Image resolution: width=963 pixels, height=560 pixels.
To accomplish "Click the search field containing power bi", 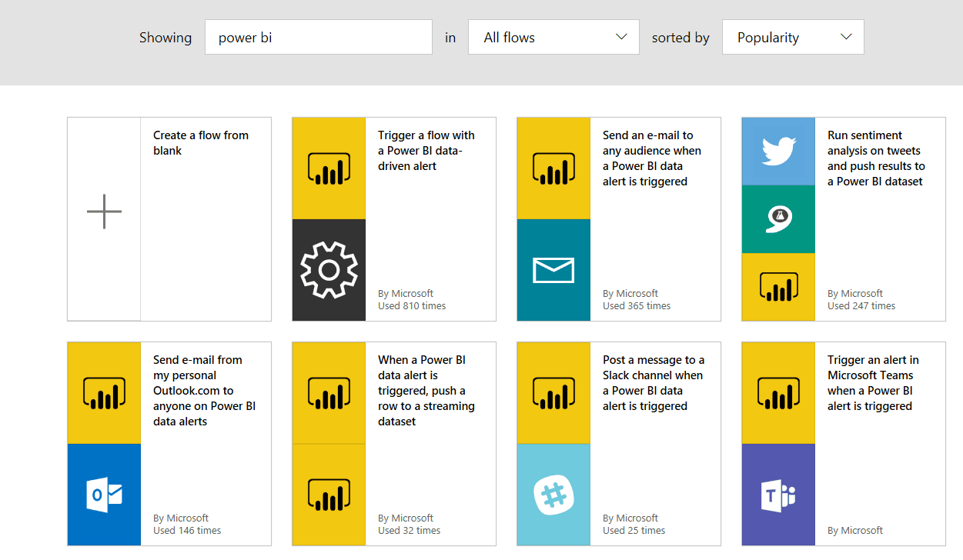I will (319, 37).
